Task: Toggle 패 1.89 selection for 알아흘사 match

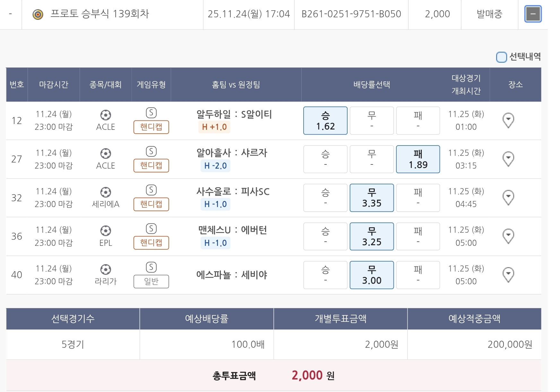Action: click(418, 159)
